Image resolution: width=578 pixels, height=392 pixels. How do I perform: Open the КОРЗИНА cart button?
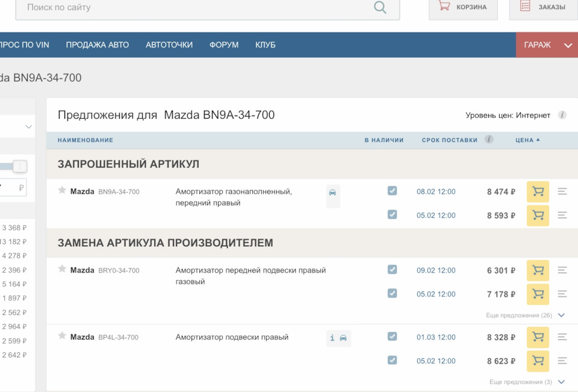pyautogui.click(x=462, y=7)
